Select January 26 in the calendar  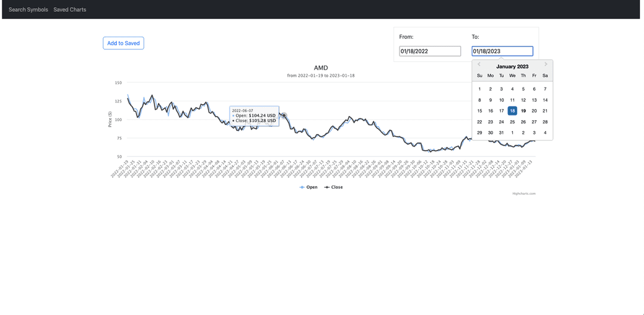click(524, 122)
